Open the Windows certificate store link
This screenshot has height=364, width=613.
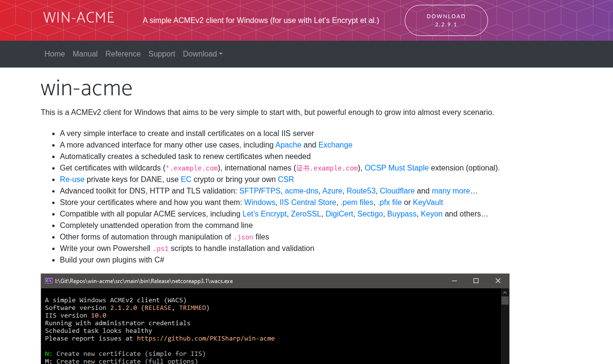[260, 203]
